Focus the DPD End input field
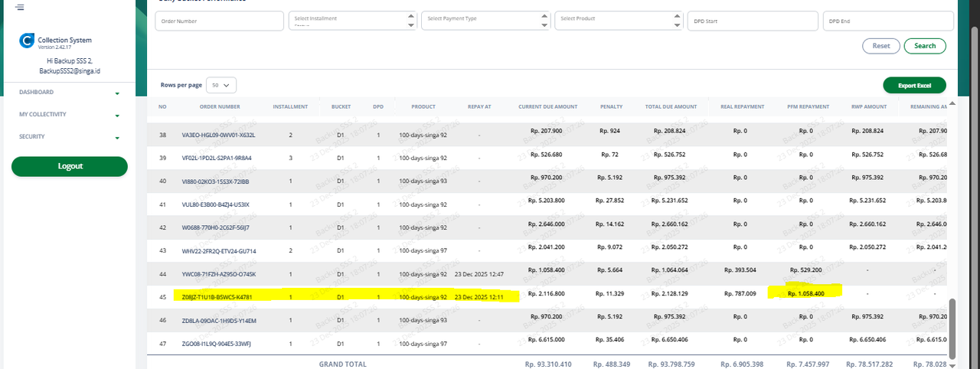980x369 pixels. [x=887, y=21]
